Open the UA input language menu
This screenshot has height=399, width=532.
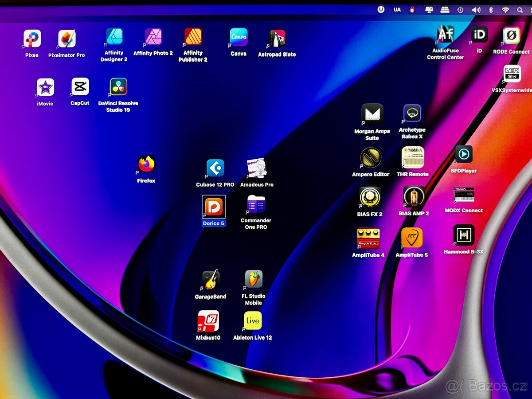[397, 10]
